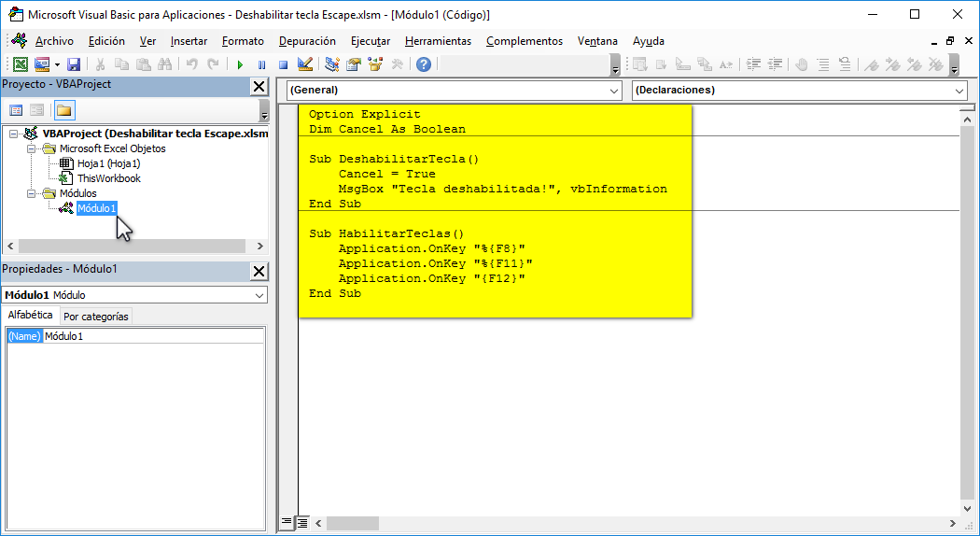Save the workbook with the floppy disk icon

coord(74,64)
